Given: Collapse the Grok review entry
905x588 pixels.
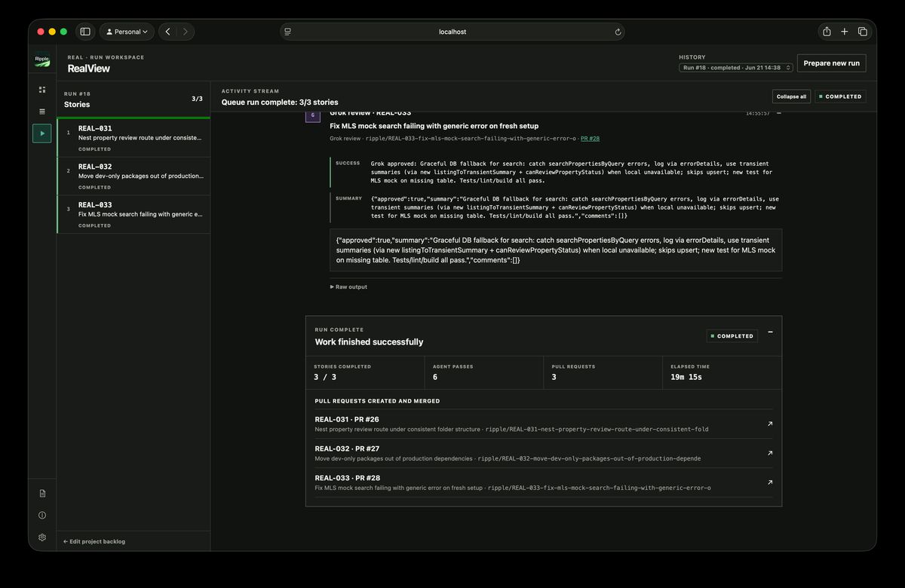Looking at the screenshot, I should click(x=779, y=114).
